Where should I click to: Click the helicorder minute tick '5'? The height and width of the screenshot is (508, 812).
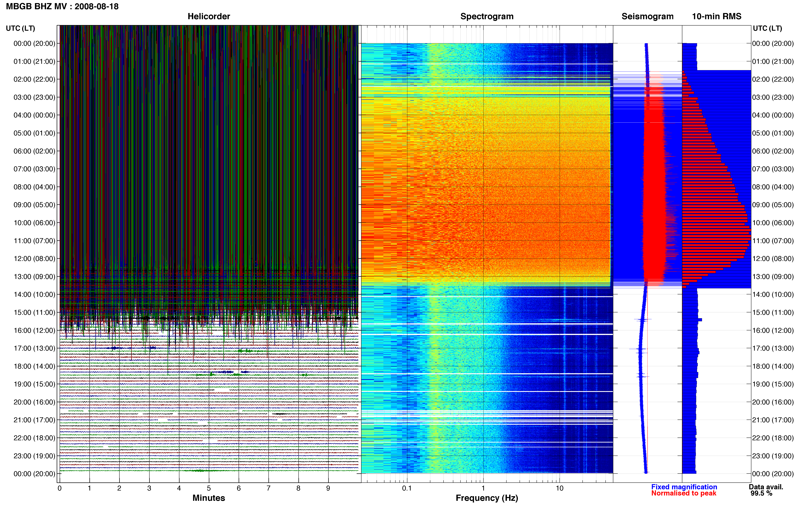209,488
